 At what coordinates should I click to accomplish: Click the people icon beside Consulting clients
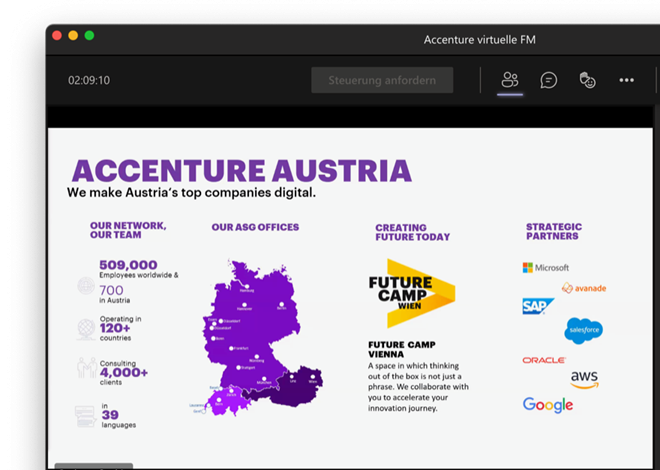[x=87, y=368]
